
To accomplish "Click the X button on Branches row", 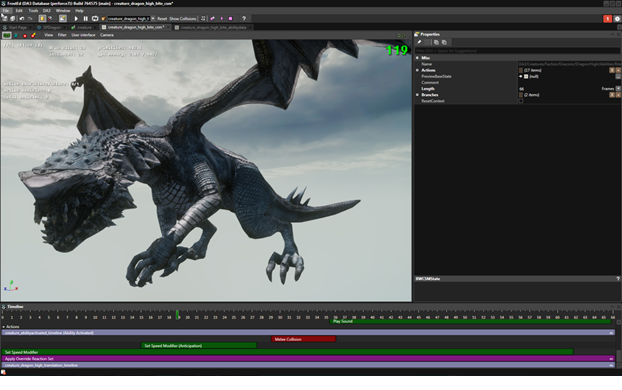I will tap(612, 95).
